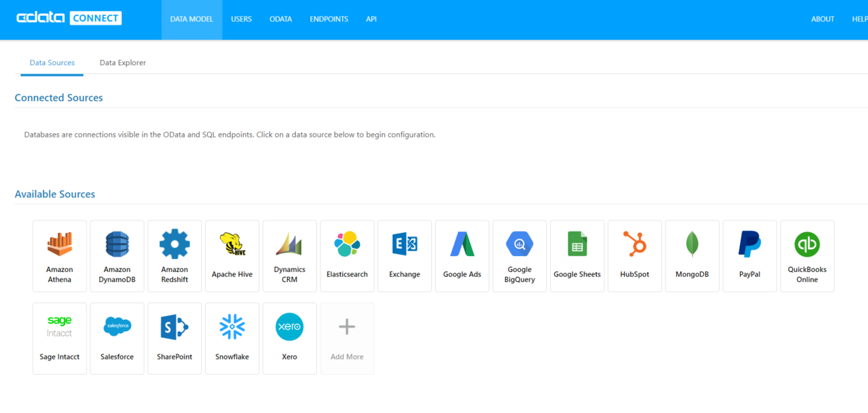Open the QuickBooks Online connector
Image resolution: width=868 pixels, height=413 pixels.
(x=807, y=256)
